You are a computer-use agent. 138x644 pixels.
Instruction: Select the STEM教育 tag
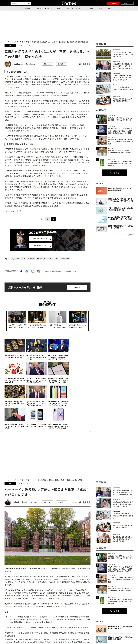[x=31, y=259]
